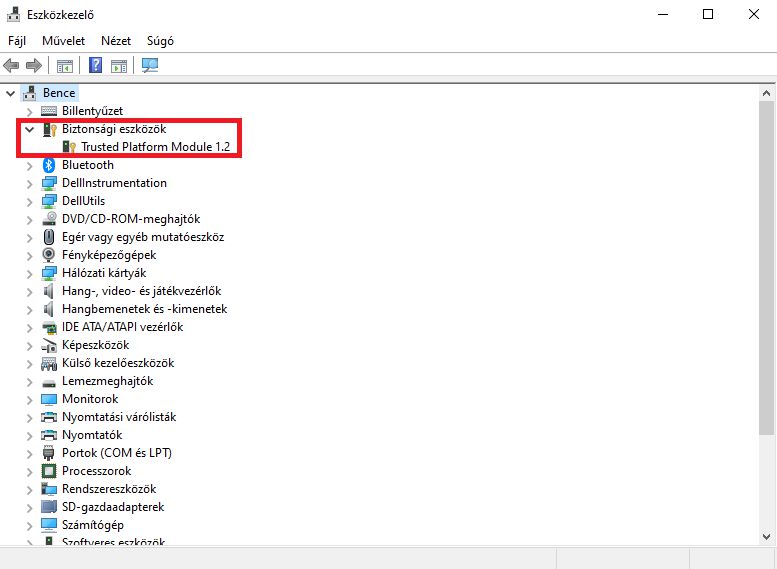The height and width of the screenshot is (569, 777).
Task: Click the scan for hardware changes icon
Action: tap(150, 66)
